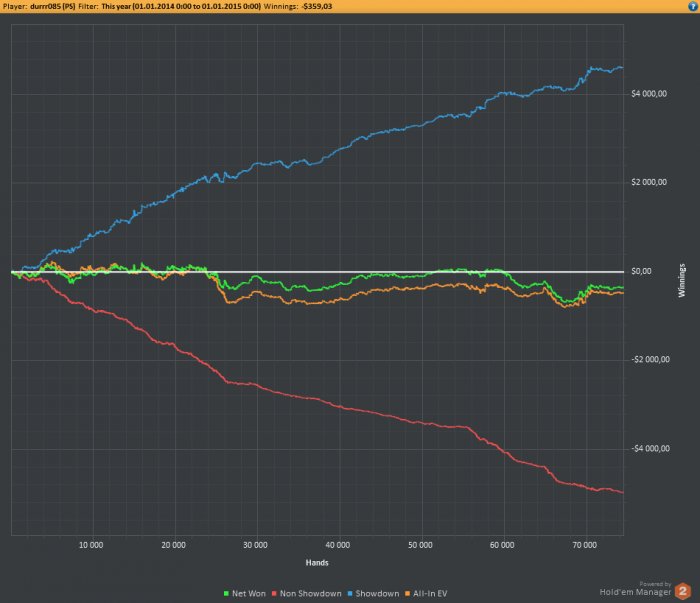Click the Hold'em Manager 2 logo badge
Image resolution: width=700 pixels, height=603 pixels.
point(683,591)
